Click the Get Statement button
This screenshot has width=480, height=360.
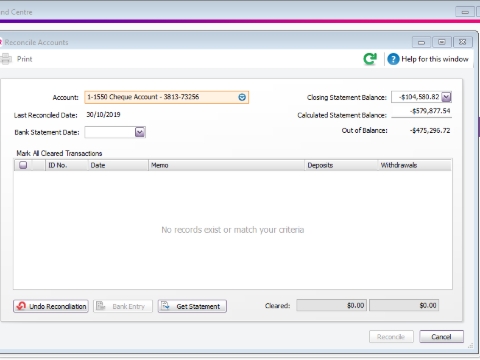click(192, 306)
